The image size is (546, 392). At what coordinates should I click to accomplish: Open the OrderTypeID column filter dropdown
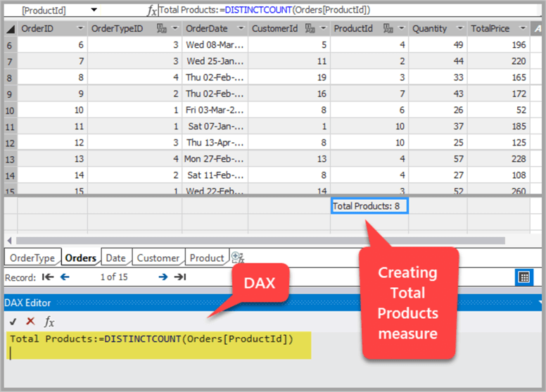pyautogui.click(x=174, y=28)
